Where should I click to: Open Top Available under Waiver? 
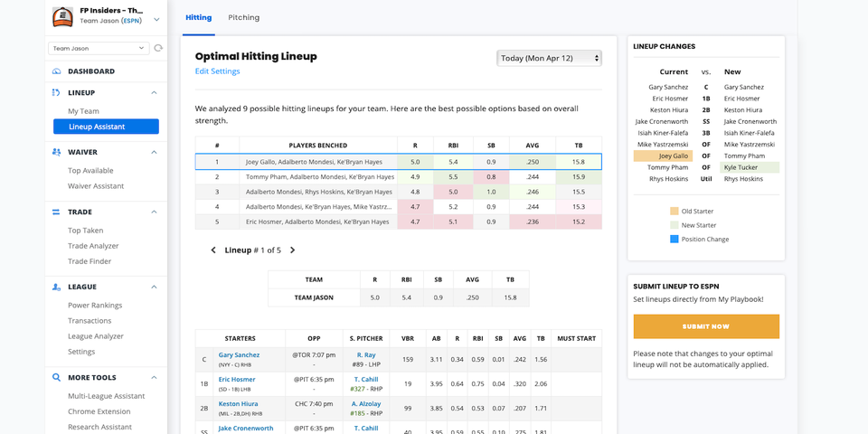pyautogui.click(x=90, y=171)
